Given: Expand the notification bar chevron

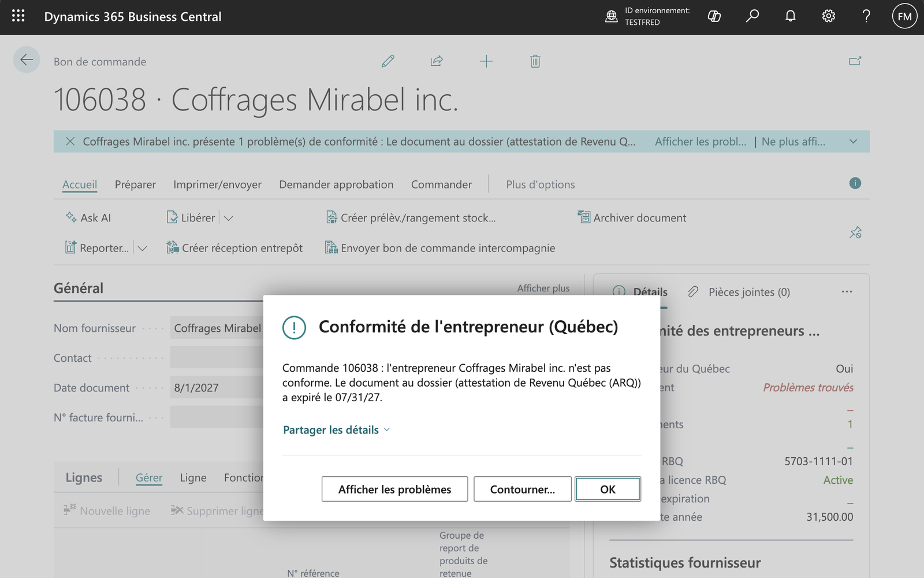Looking at the screenshot, I should pyautogui.click(x=853, y=141).
